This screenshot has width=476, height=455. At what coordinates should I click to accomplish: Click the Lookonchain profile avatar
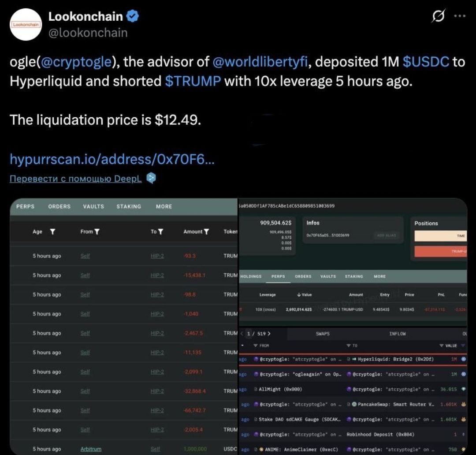point(26,25)
